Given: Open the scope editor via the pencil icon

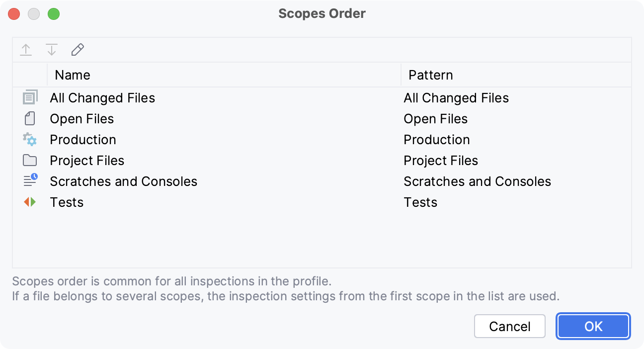Looking at the screenshot, I should [x=77, y=50].
